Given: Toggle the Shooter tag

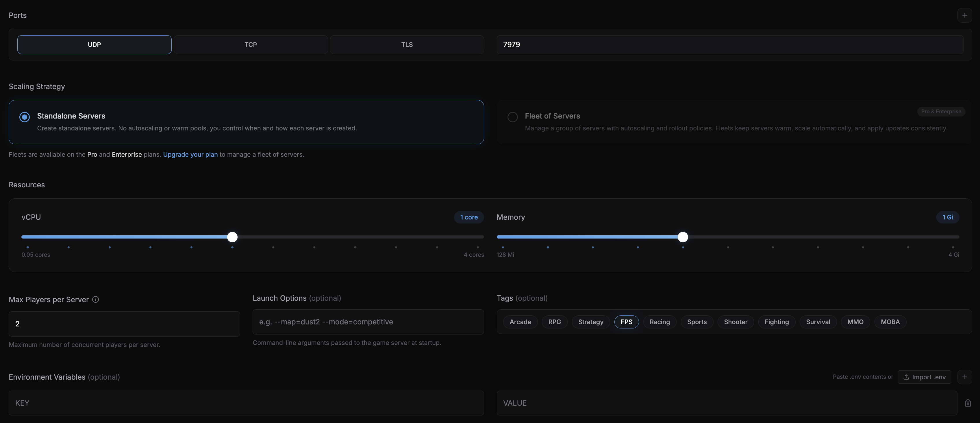Looking at the screenshot, I should [736, 322].
